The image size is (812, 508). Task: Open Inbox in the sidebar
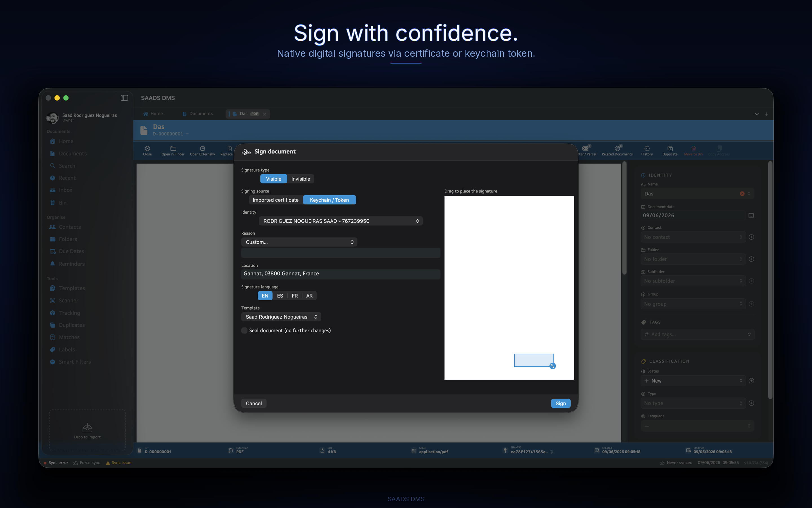pyautogui.click(x=61, y=190)
